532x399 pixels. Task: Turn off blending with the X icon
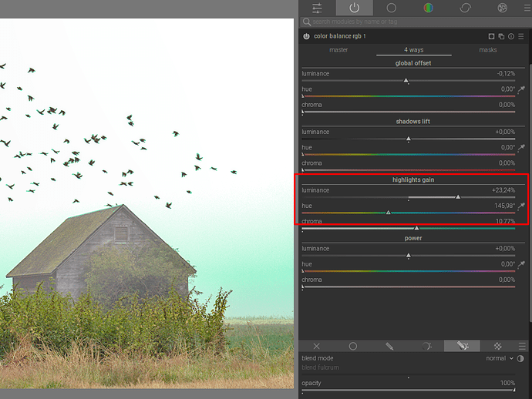tap(316, 346)
